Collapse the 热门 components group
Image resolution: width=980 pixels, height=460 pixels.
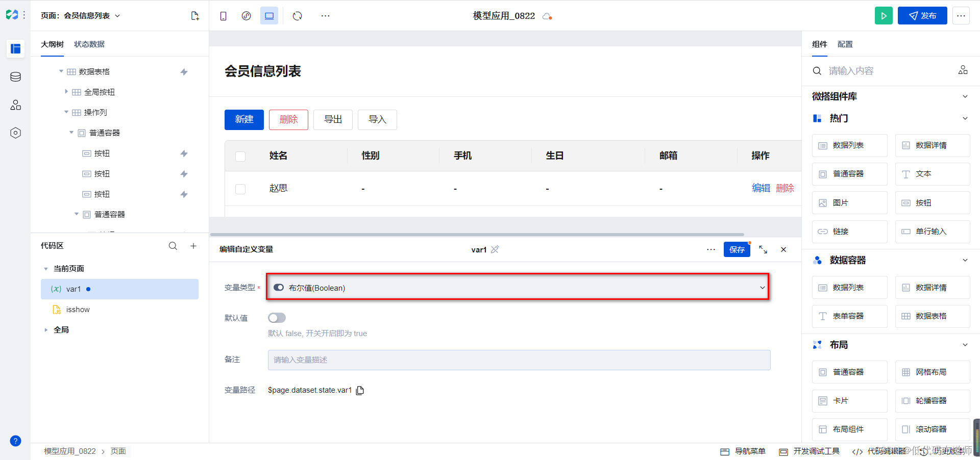(x=965, y=118)
